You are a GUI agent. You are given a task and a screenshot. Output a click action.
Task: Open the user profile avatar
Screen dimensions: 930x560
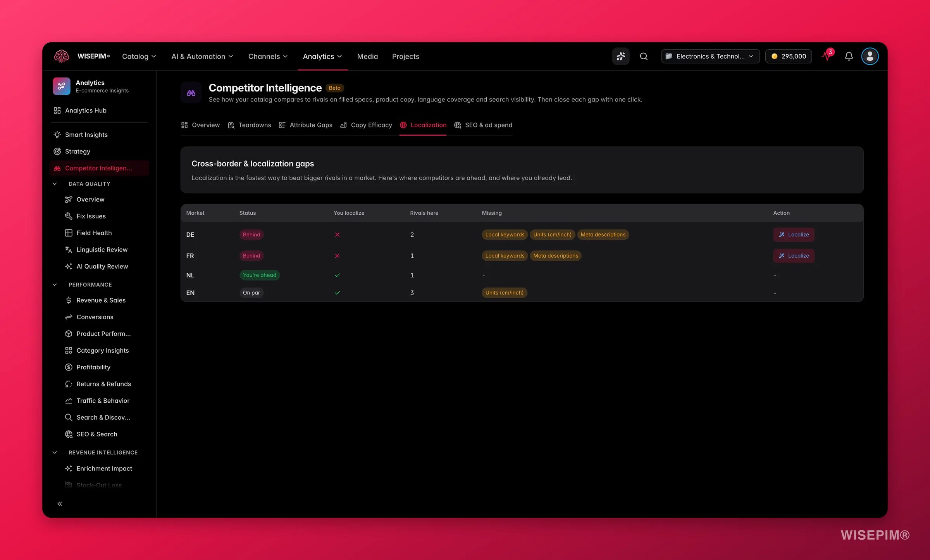pyautogui.click(x=870, y=56)
